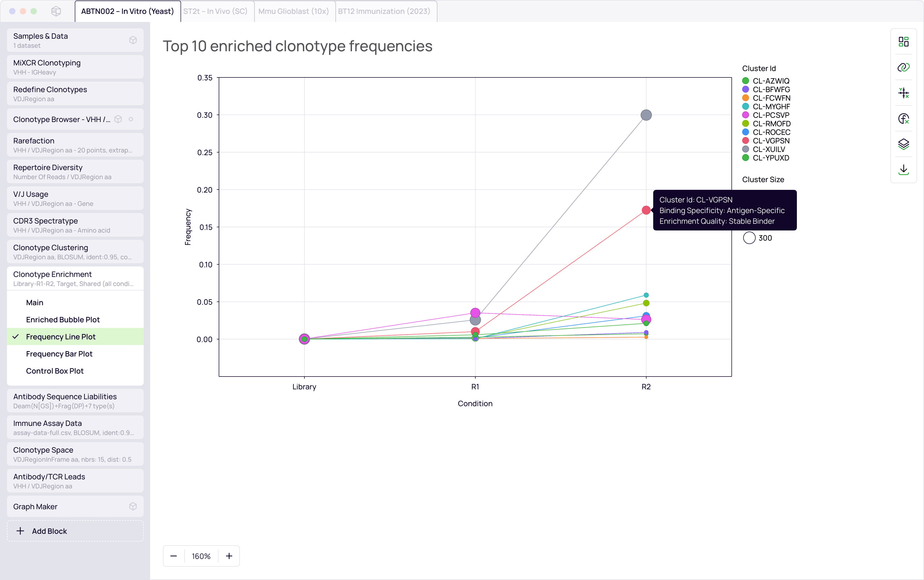Image resolution: width=924 pixels, height=580 pixels.
Task: Toggle CL-MYGHF legend entry
Action: (771, 107)
